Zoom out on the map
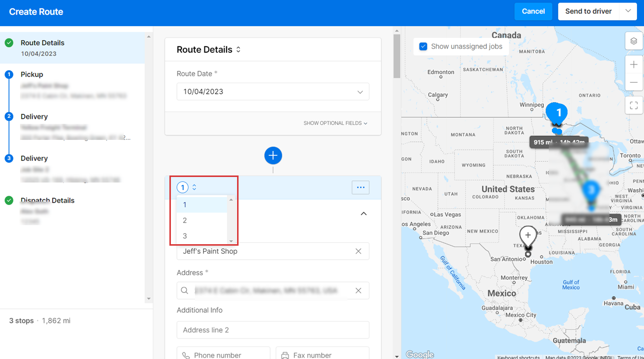The image size is (644, 359). click(633, 82)
